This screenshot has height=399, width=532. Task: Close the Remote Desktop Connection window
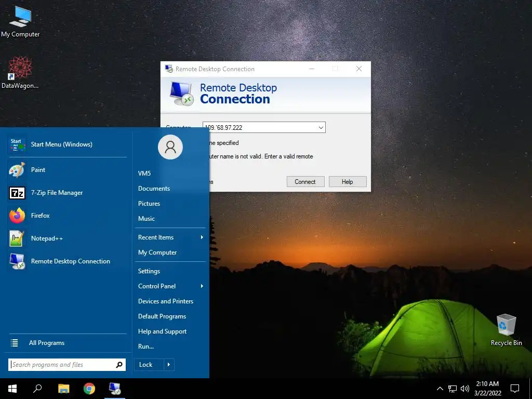359,69
